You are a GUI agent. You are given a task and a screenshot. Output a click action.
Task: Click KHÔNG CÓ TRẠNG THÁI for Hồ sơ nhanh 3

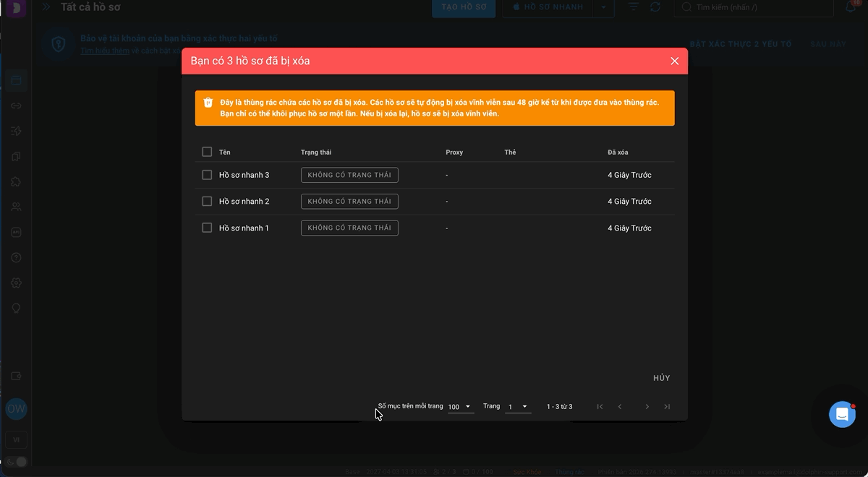tap(349, 175)
